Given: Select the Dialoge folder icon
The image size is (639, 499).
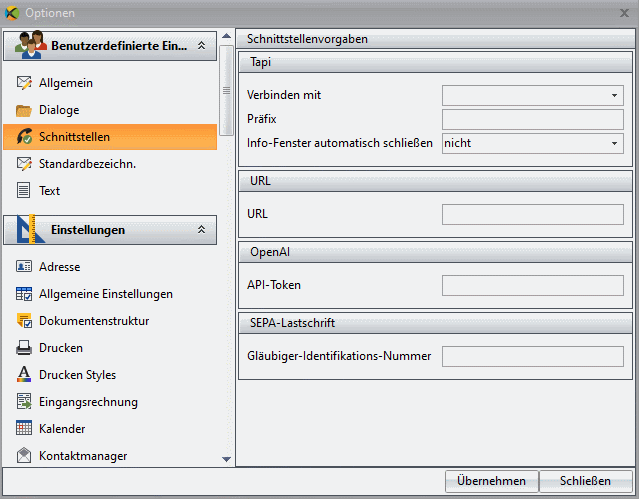Looking at the screenshot, I should click(x=24, y=110).
